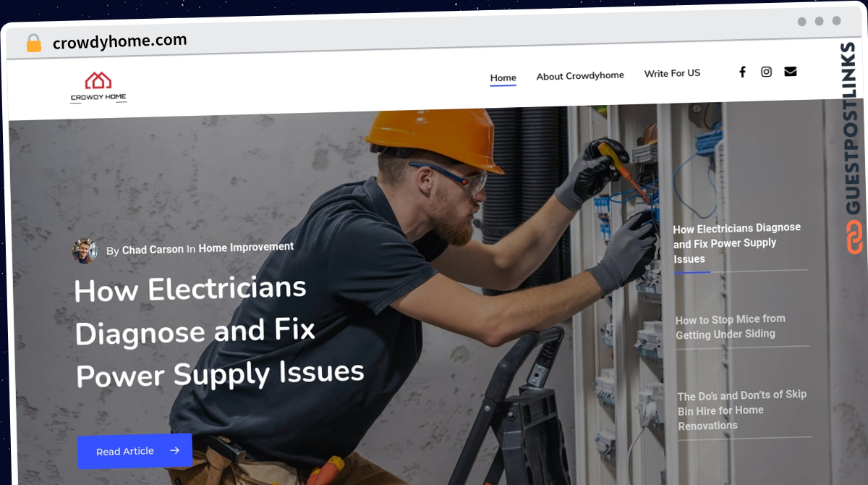Click the arrow on Read Article button

coord(174,450)
